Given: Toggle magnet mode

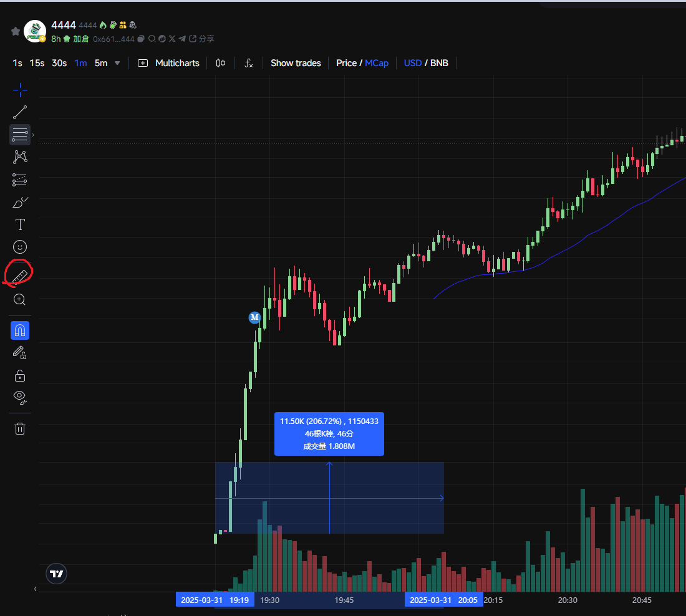Looking at the screenshot, I should click(x=20, y=330).
